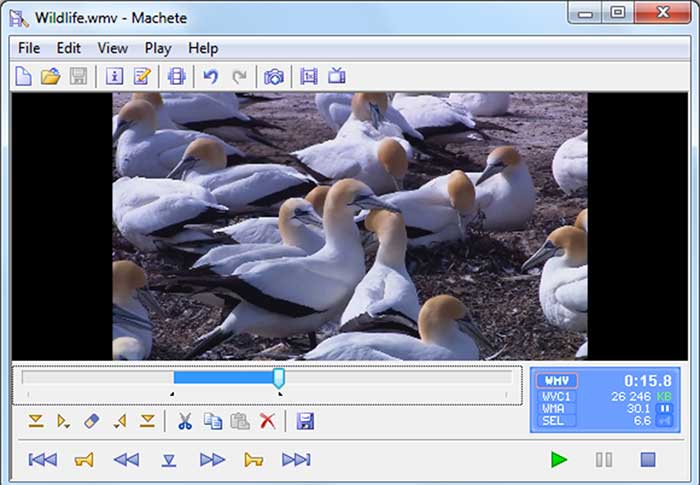700x485 pixels.
Task: Click the selection start marker below slider
Action: (172, 394)
